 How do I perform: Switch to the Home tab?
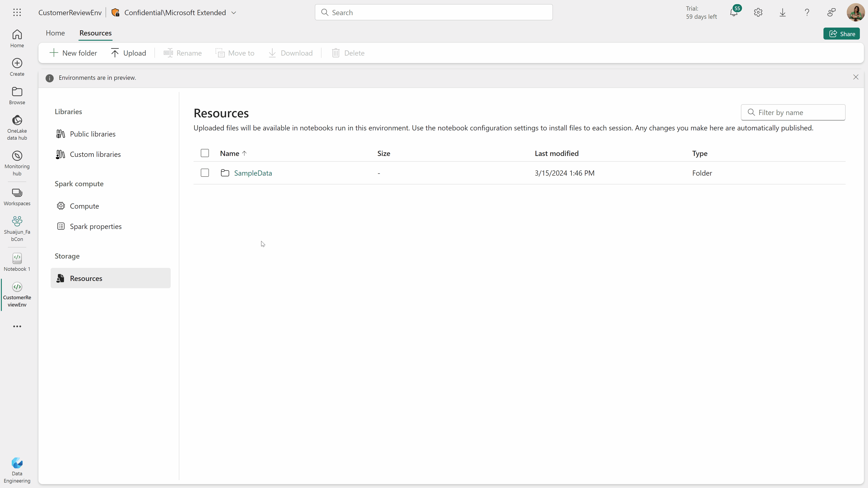[55, 33]
